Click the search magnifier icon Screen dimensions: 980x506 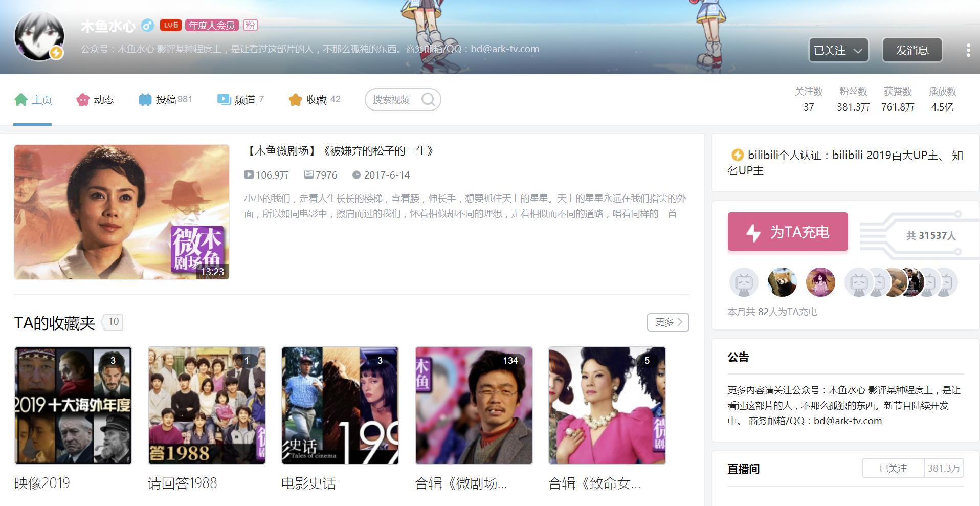point(429,99)
